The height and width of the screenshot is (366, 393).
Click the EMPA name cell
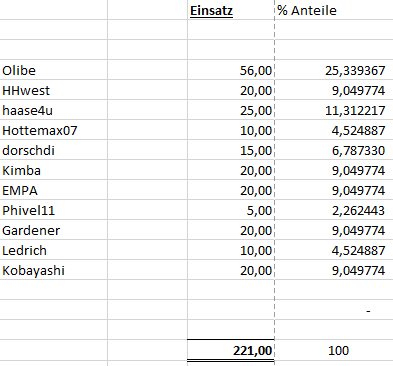coord(54,190)
